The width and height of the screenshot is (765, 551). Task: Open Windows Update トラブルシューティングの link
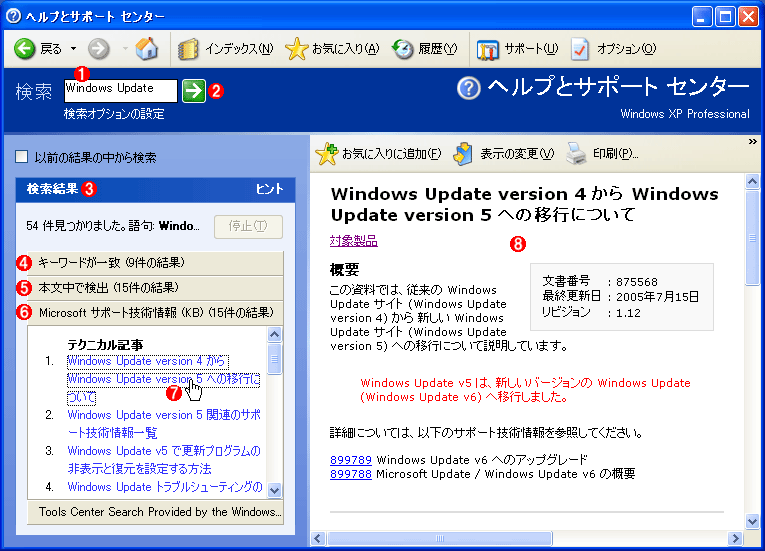(165, 487)
